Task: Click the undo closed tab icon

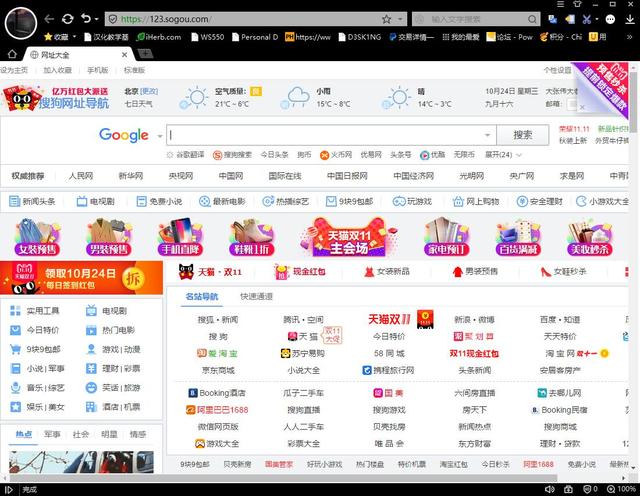Action: (x=85, y=19)
